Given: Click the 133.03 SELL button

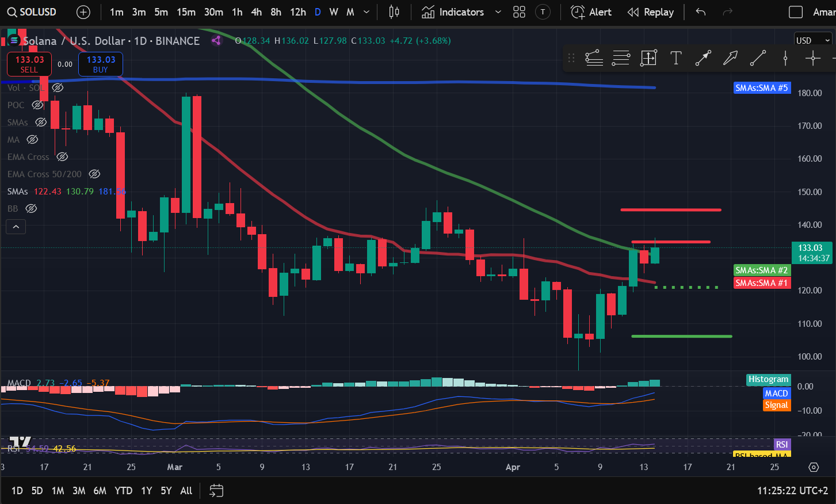Looking at the screenshot, I should click(29, 64).
